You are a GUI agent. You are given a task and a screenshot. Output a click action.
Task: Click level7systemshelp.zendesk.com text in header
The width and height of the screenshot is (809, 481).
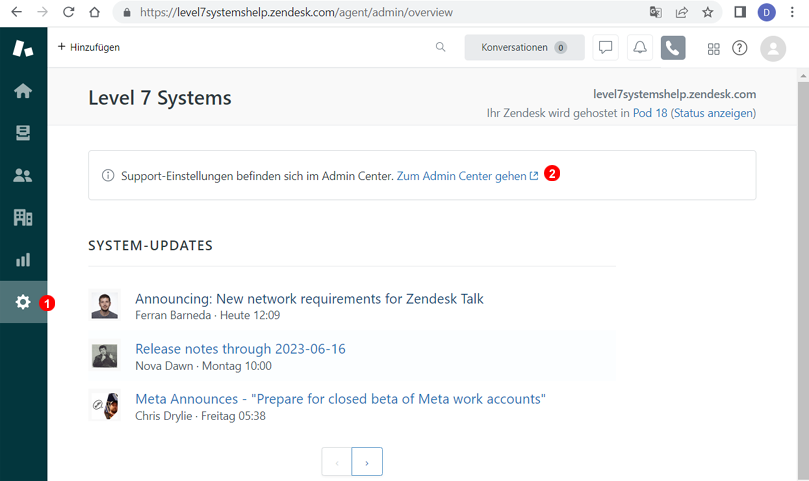point(674,94)
